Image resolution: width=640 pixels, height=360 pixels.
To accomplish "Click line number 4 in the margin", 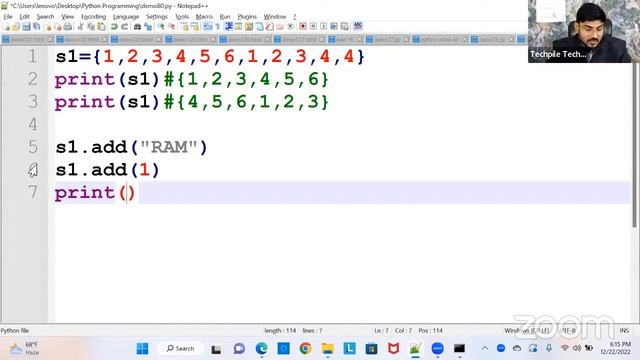I will click(x=33, y=124).
